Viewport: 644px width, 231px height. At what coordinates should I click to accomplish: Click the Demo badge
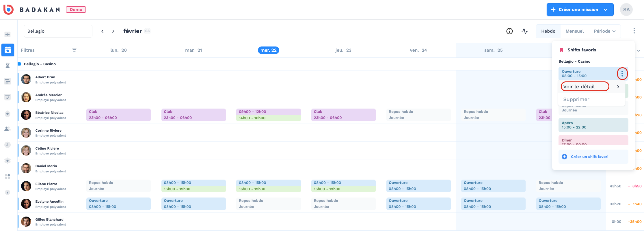(76, 10)
